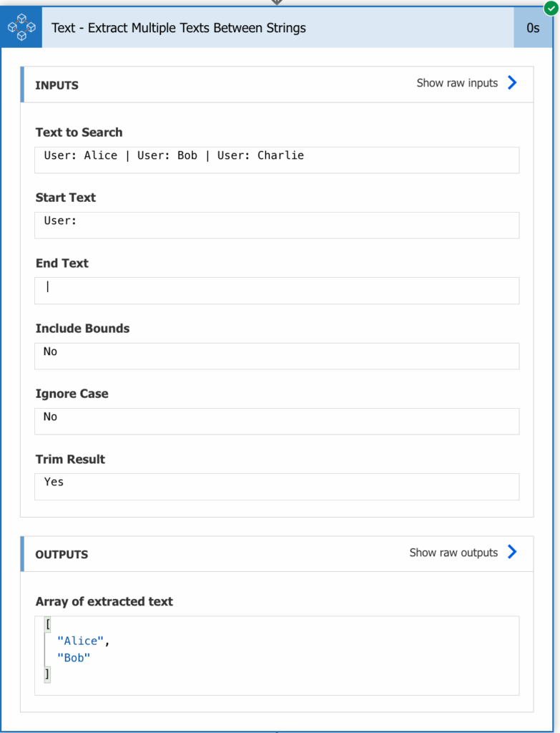The height and width of the screenshot is (733, 560).
Task: Click the End Text field with pipe
Action: pyautogui.click(x=277, y=291)
